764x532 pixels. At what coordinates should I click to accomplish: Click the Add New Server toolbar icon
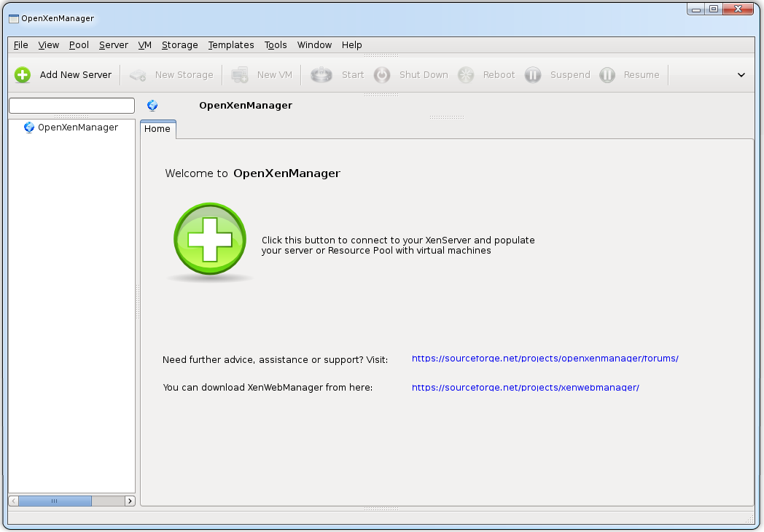coord(23,74)
